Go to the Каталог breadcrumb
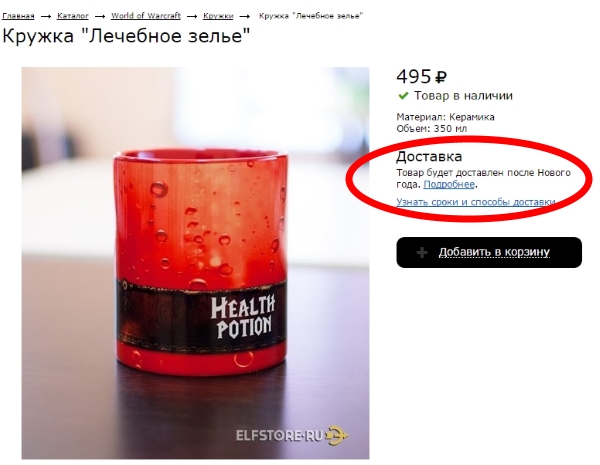Image resolution: width=600 pixels, height=465 pixels. (73, 16)
